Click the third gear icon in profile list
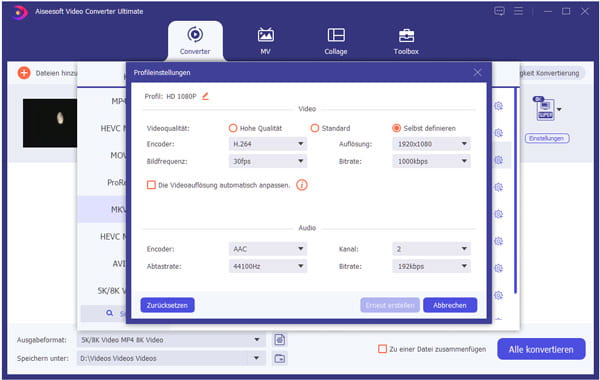Screen dimensions: 600x380 pyautogui.click(x=498, y=160)
